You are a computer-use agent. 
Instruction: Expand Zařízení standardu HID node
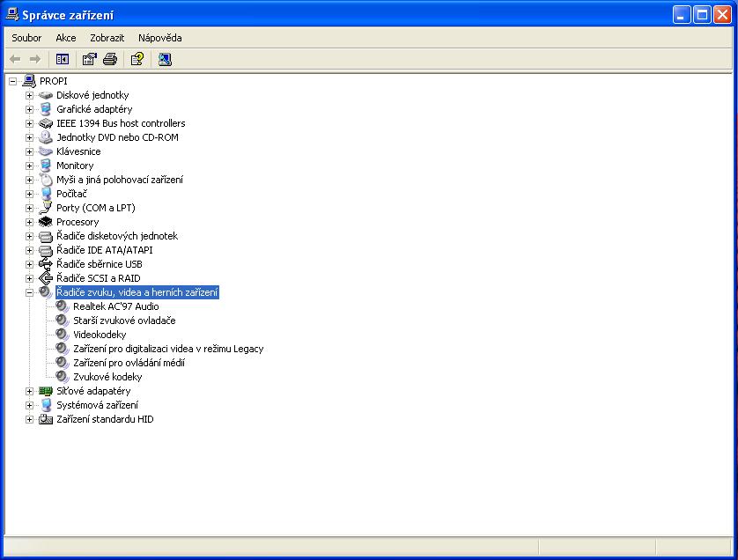(x=29, y=419)
